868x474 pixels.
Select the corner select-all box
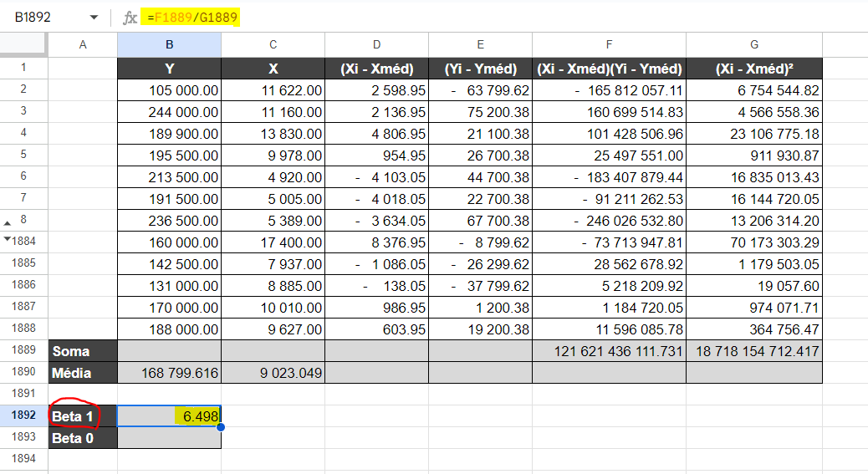pos(23,44)
